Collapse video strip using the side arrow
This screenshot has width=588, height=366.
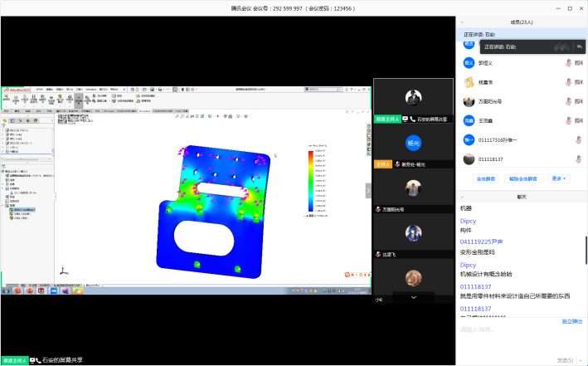(x=369, y=190)
